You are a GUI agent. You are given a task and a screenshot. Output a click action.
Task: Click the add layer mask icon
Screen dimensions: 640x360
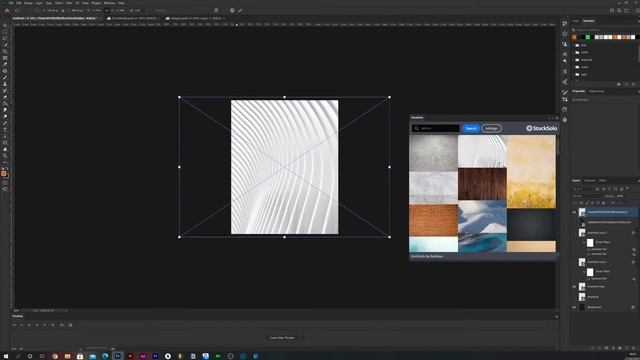606,348
